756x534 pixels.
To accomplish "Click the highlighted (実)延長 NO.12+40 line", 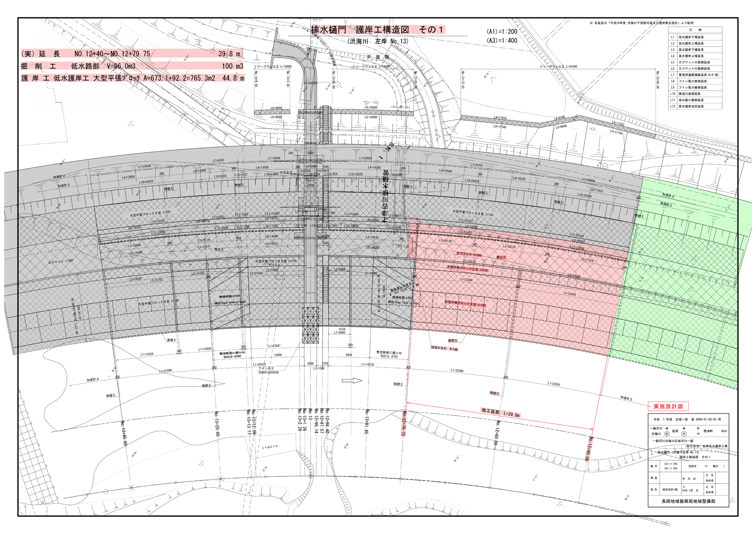I will (x=132, y=54).
